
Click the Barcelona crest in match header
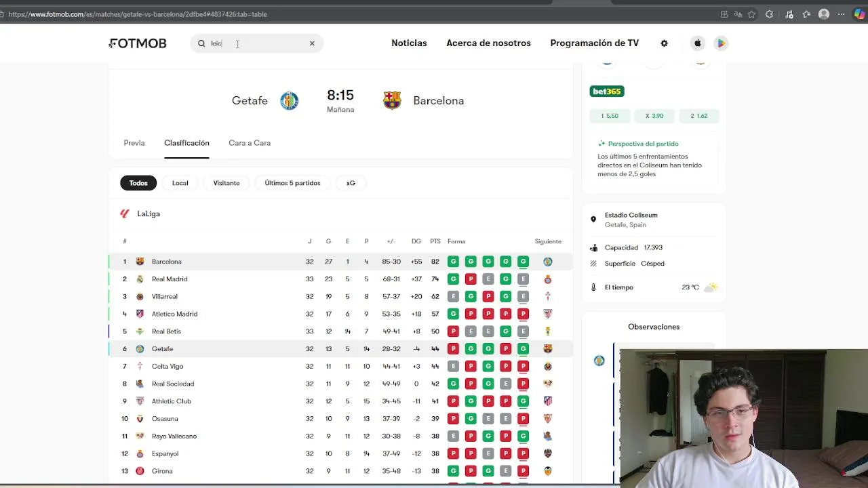(x=392, y=100)
